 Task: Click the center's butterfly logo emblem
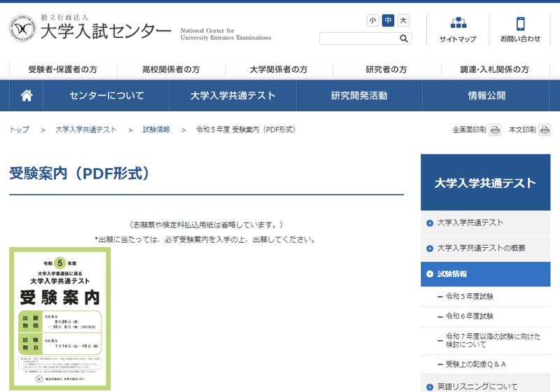(x=22, y=28)
